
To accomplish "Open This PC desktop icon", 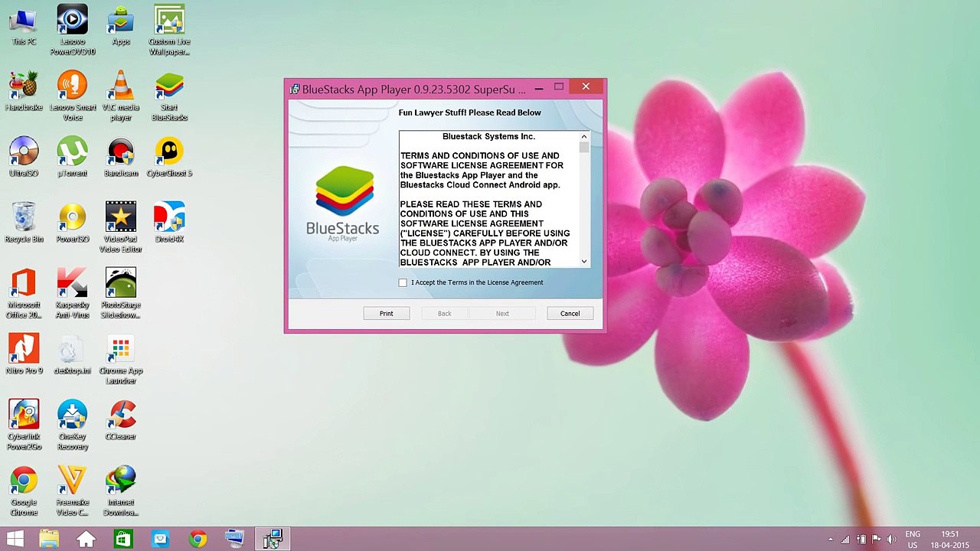I will pos(24,26).
